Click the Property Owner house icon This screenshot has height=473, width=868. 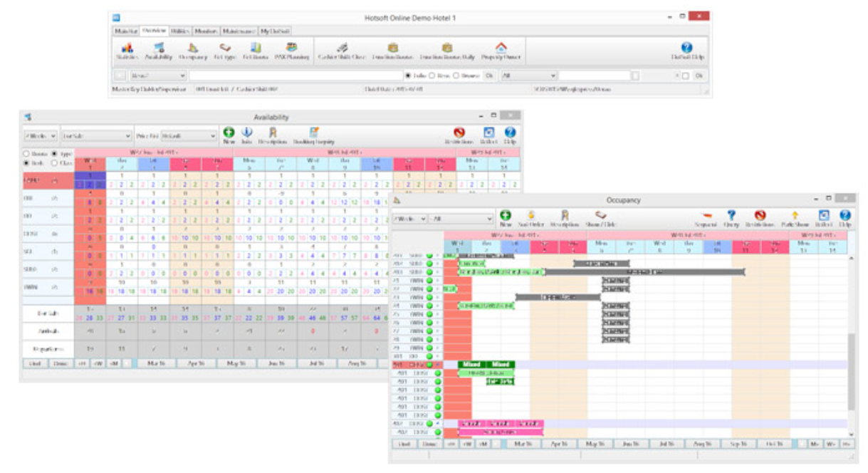point(501,51)
